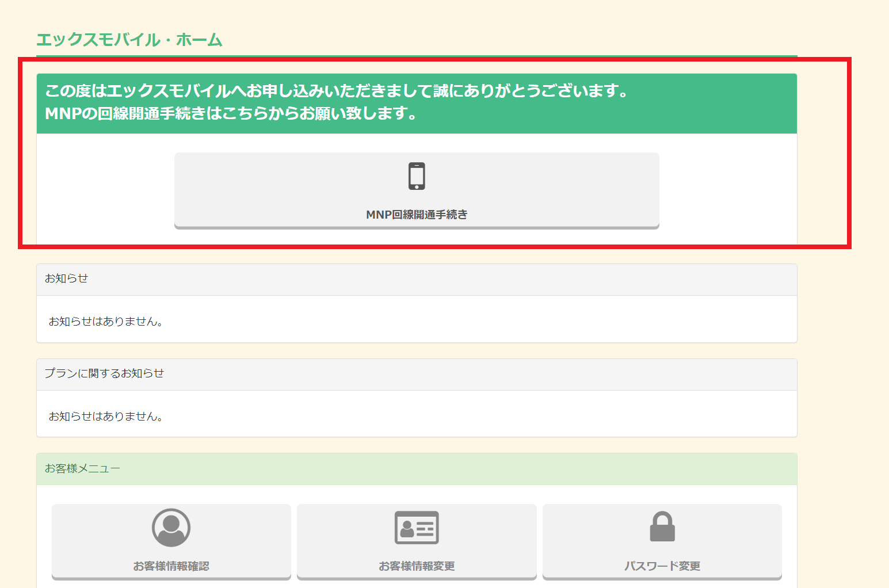This screenshot has height=588, width=889.
Task: Click the padlock icon for パスワード変更
Action: click(662, 526)
